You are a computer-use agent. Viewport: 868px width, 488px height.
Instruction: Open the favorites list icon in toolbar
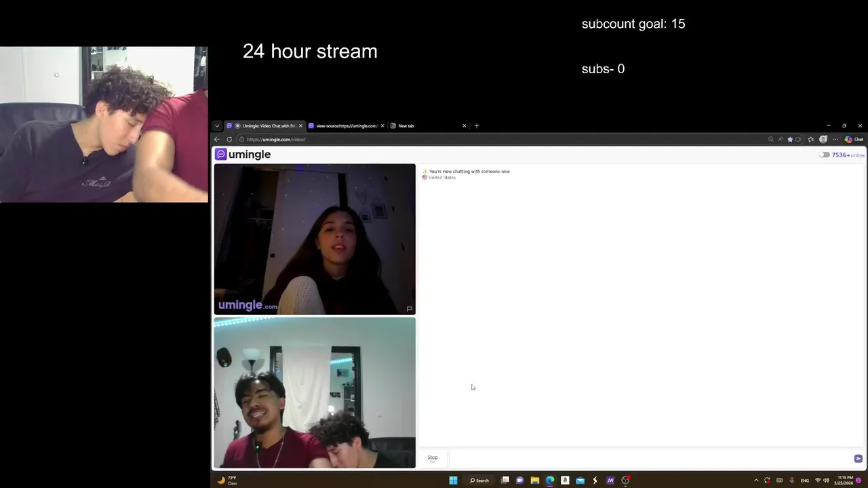(811, 139)
